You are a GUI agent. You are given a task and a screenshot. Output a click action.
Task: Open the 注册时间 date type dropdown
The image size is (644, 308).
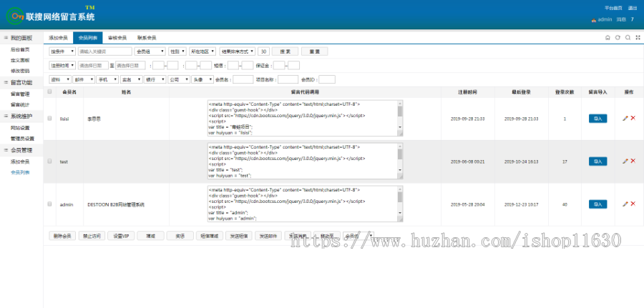[62, 65]
